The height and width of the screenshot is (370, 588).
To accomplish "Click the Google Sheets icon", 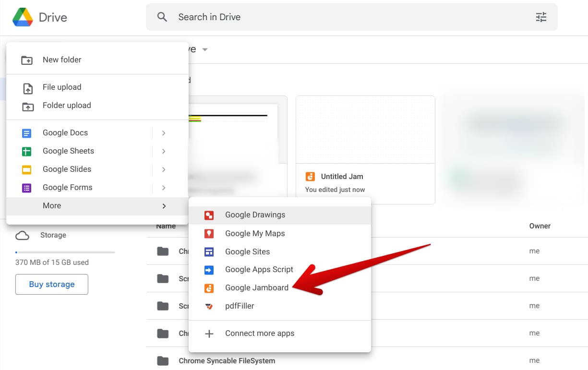I will (x=27, y=151).
